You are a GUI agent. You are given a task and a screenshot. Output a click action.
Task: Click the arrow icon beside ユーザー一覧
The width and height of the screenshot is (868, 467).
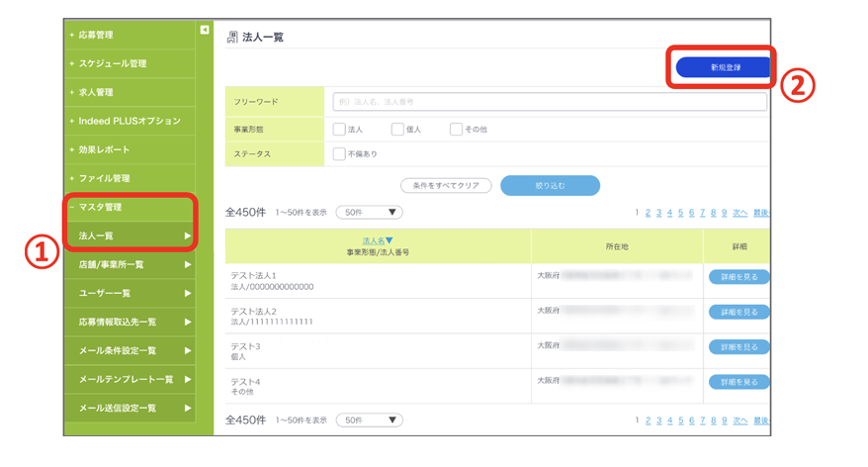click(187, 294)
